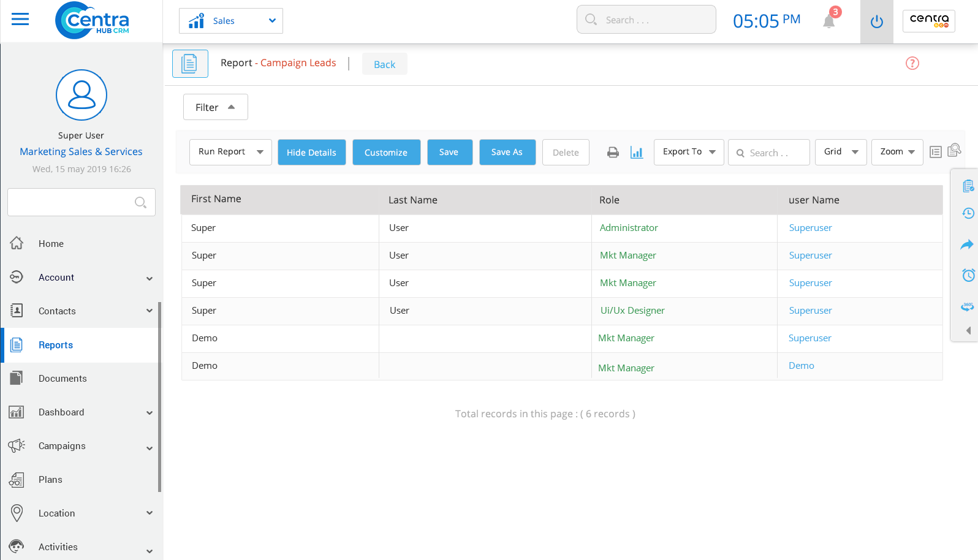Click the bar chart view icon
The image size is (978, 560).
pyautogui.click(x=637, y=153)
